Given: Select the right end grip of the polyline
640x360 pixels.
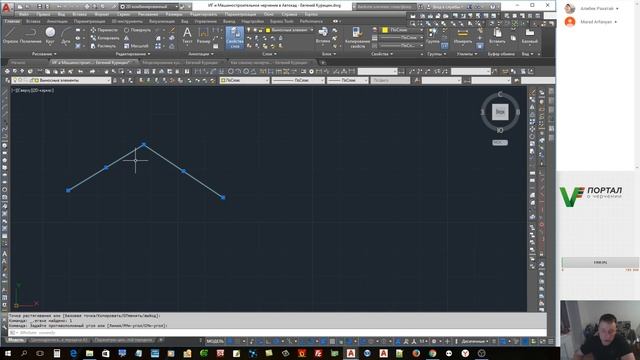Looking at the screenshot, I should (x=223, y=198).
